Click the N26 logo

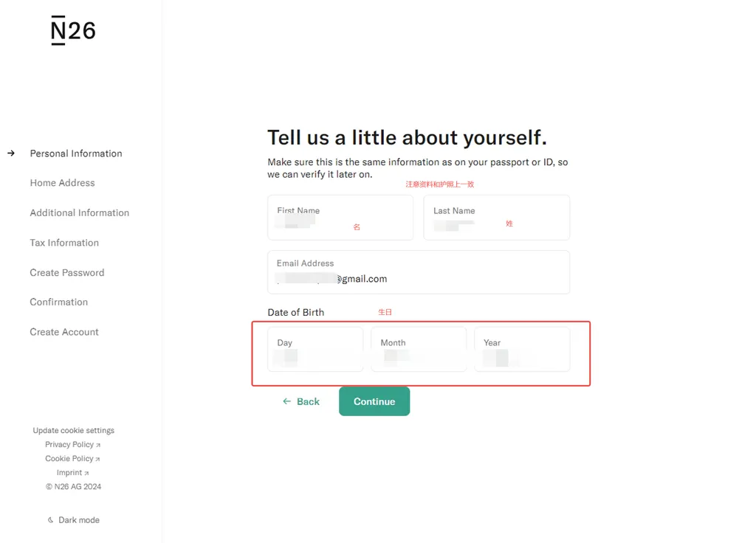[x=73, y=30]
